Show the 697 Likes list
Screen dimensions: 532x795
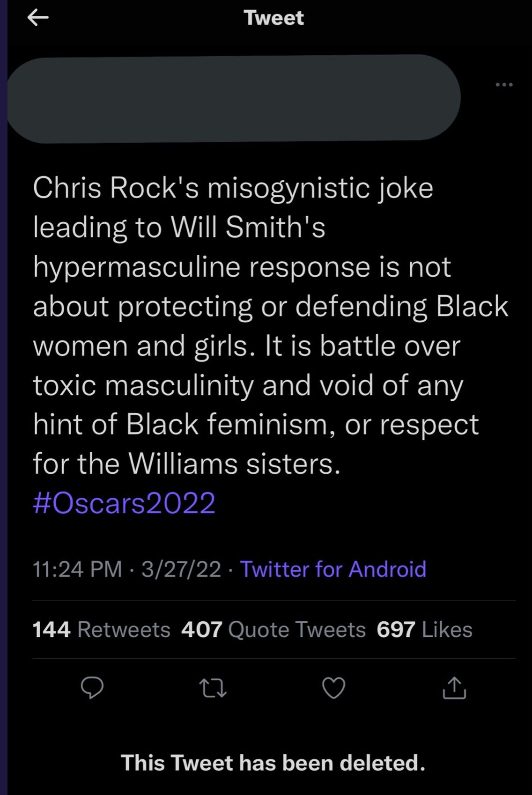pyautogui.click(x=424, y=630)
